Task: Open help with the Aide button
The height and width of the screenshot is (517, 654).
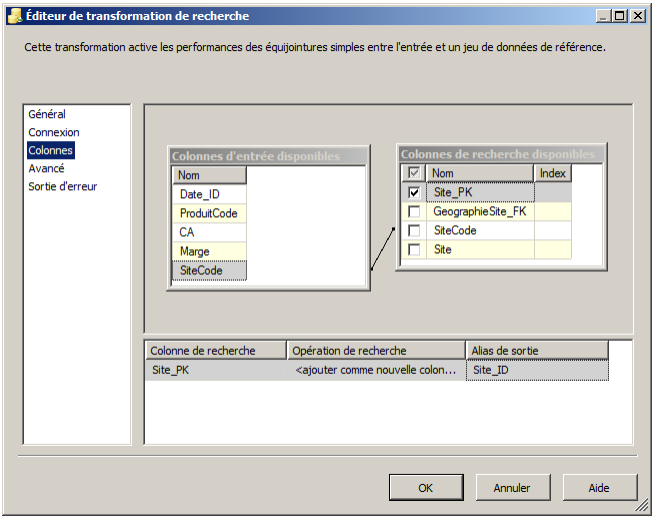Action: [599, 488]
